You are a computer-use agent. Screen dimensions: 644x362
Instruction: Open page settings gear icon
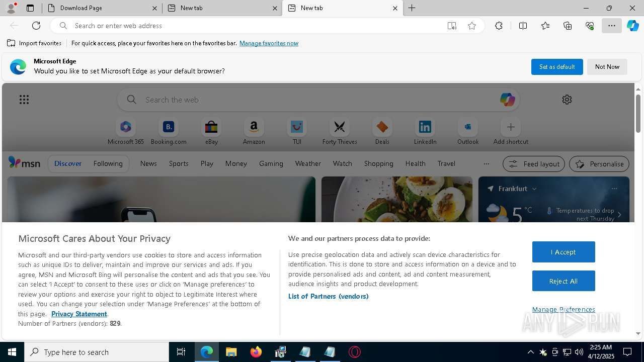tap(567, 100)
